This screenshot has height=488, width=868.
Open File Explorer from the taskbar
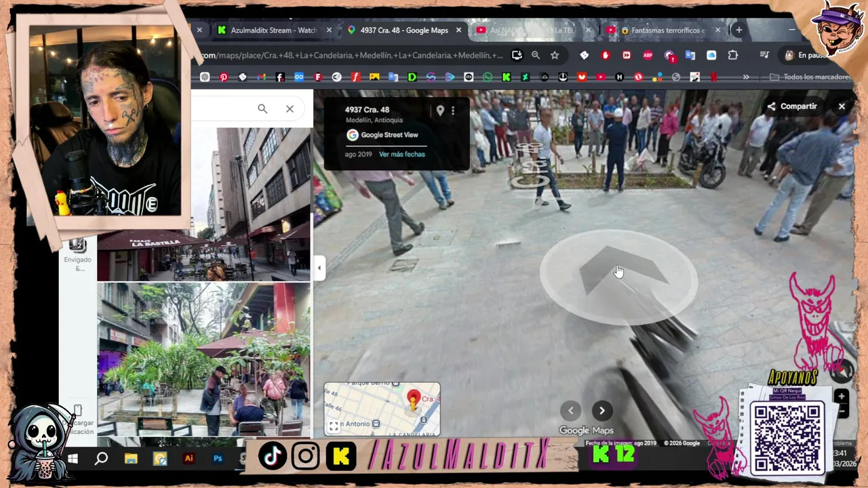coord(131,459)
